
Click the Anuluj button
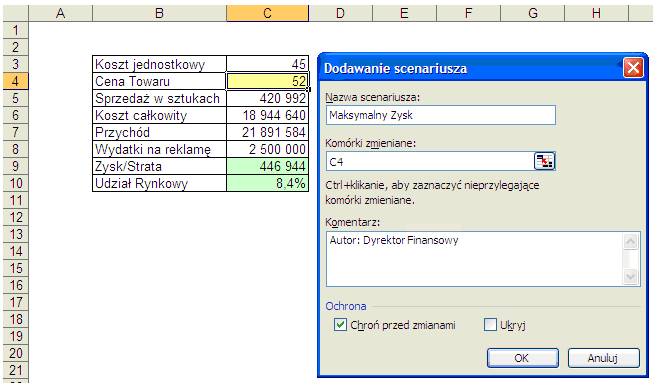coord(603,358)
